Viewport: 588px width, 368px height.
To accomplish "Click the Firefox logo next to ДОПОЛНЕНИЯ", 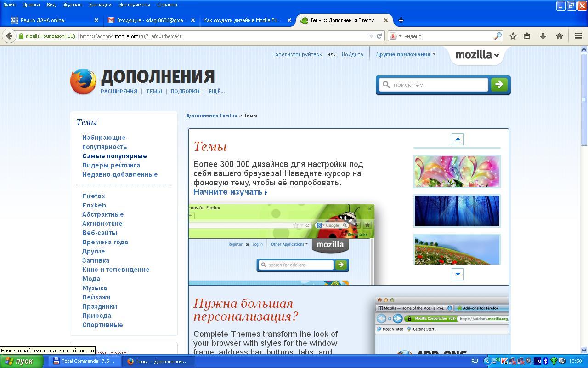I will click(x=83, y=82).
